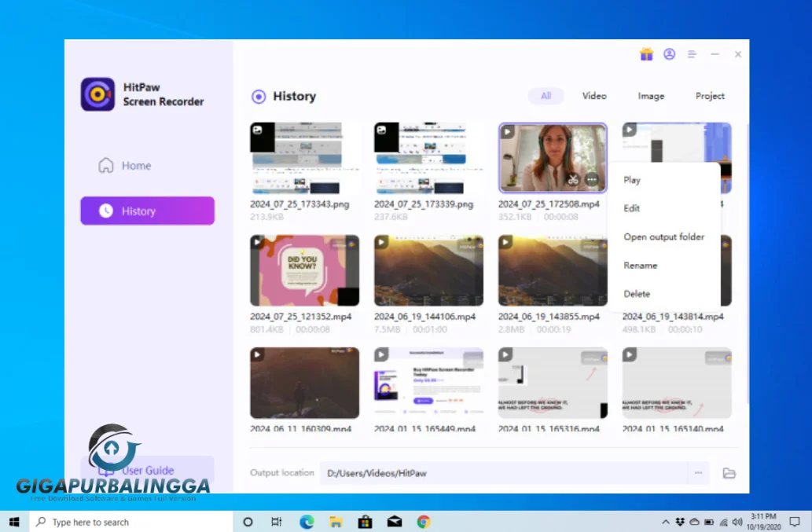This screenshot has width=812, height=532.
Task: Switch to the Project tab
Action: 710,95
